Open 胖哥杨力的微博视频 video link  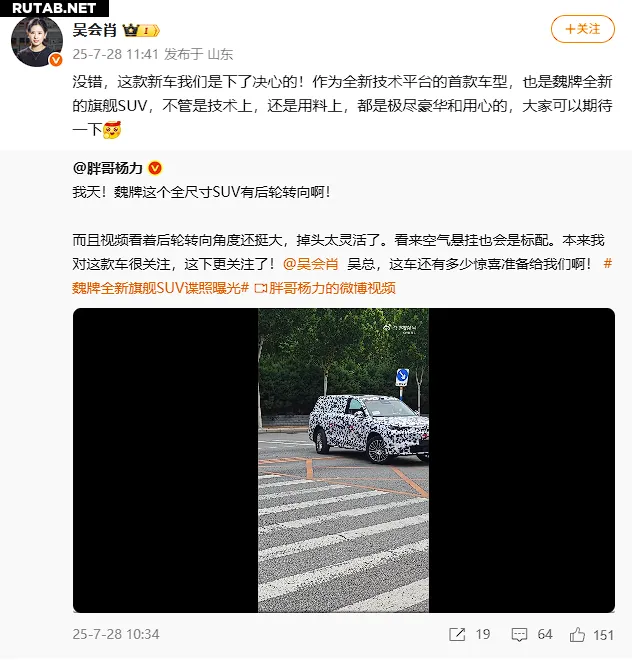click(x=325, y=288)
